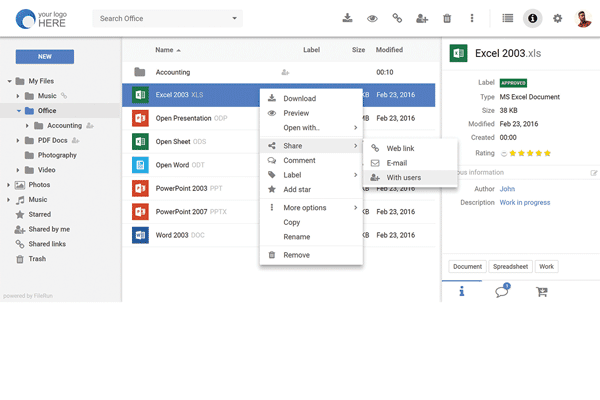The width and height of the screenshot is (600, 400).
Task: Switch to the comments tab
Action: [x=502, y=291]
